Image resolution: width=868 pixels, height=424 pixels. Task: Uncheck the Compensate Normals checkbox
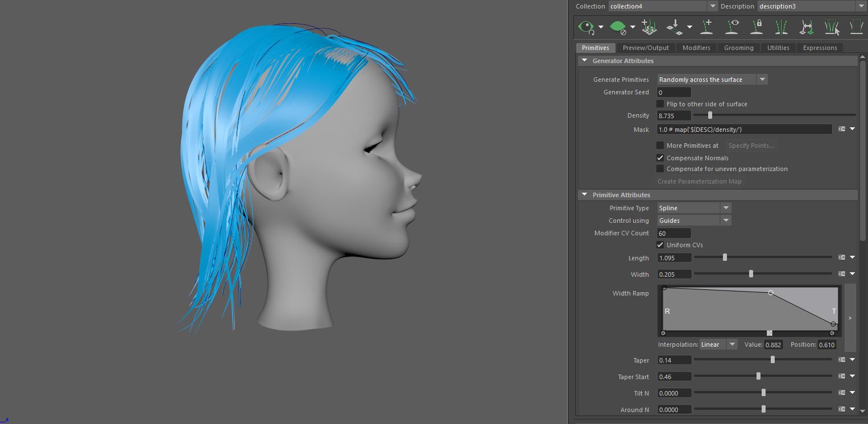660,158
